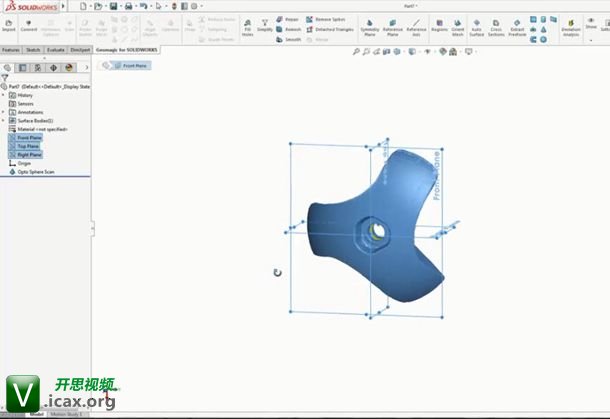Open the DimXpertManager tab icon

click(x=53, y=67)
